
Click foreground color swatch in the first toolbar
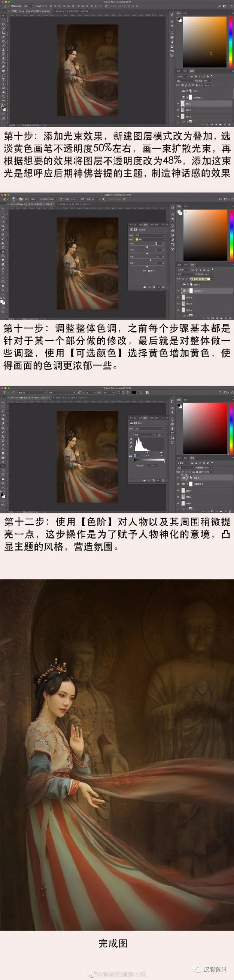point(3,108)
